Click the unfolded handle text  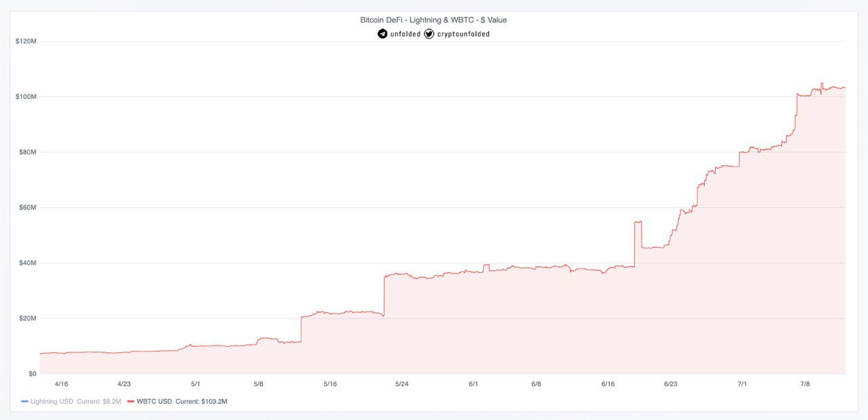click(406, 34)
